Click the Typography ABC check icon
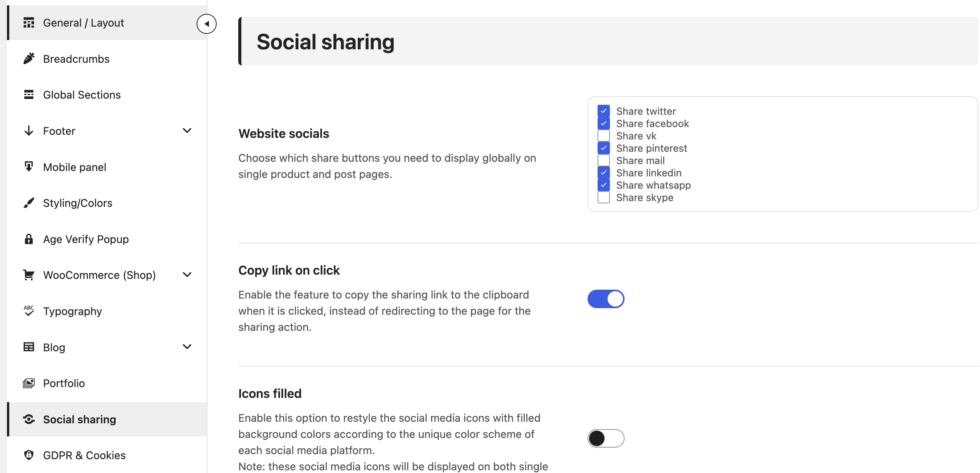 click(29, 310)
